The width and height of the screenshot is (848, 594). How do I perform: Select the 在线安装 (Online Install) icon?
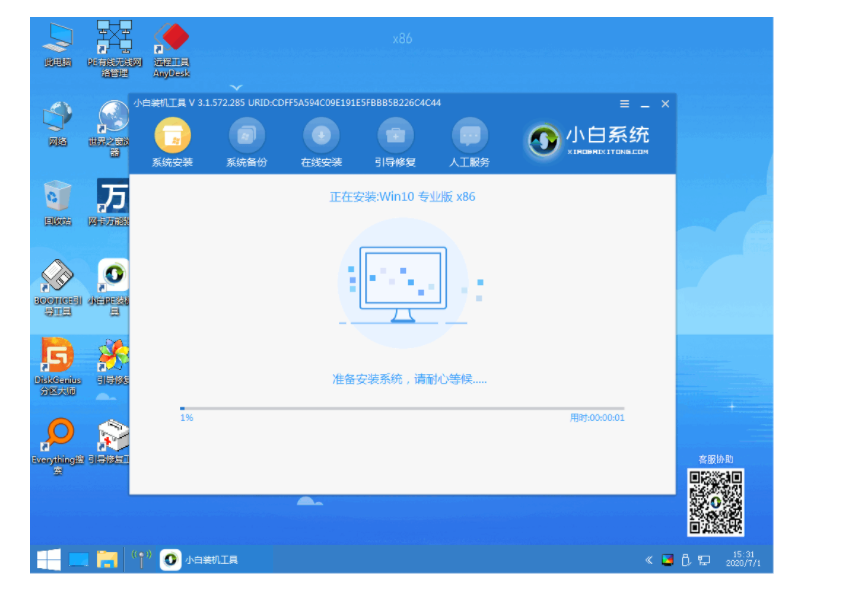(x=321, y=141)
